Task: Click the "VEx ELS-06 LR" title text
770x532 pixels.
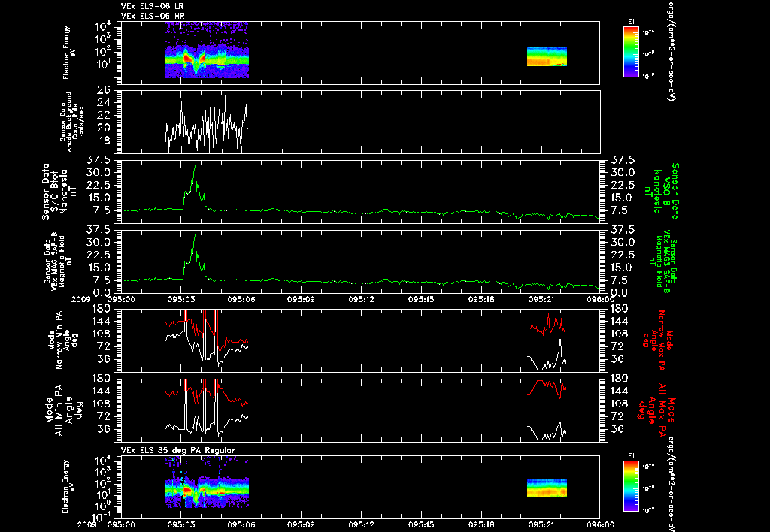Action: coord(152,6)
